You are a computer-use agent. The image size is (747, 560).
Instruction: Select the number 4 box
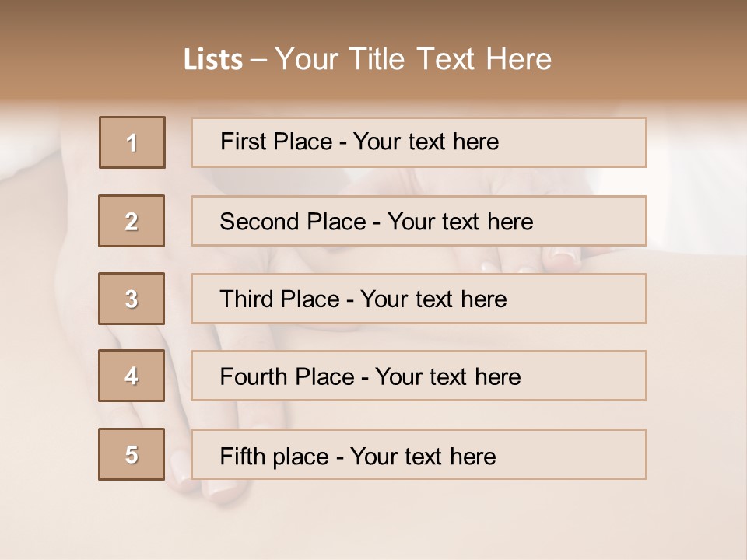132,376
